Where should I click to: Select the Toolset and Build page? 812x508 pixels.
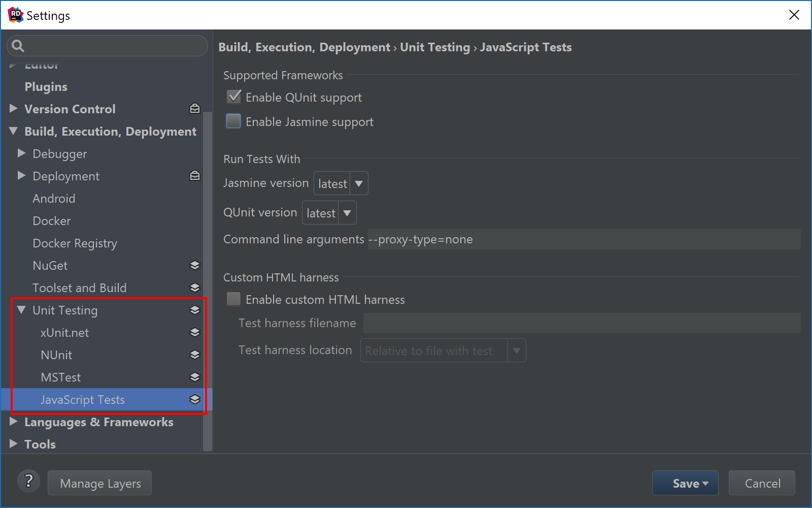(80, 288)
